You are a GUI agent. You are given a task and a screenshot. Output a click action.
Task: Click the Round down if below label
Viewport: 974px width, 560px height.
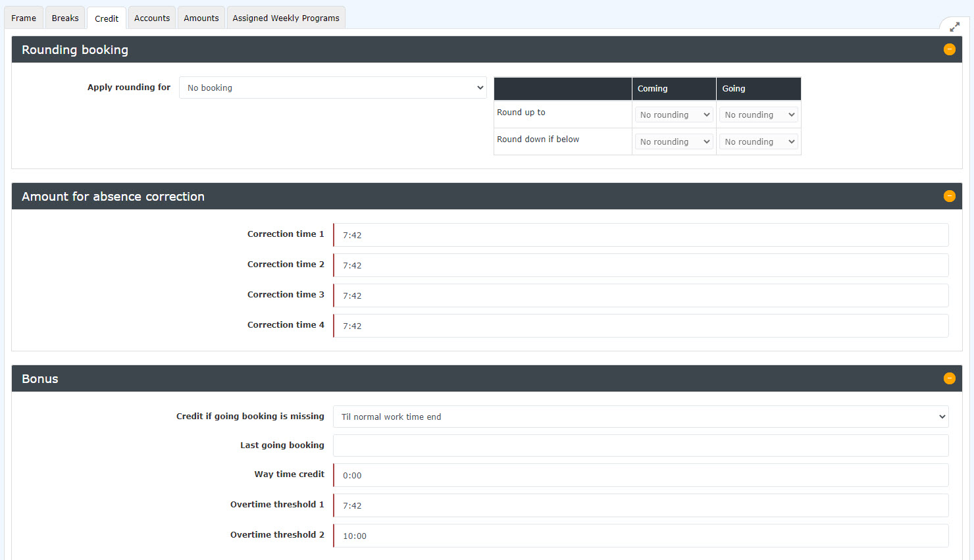538,140
